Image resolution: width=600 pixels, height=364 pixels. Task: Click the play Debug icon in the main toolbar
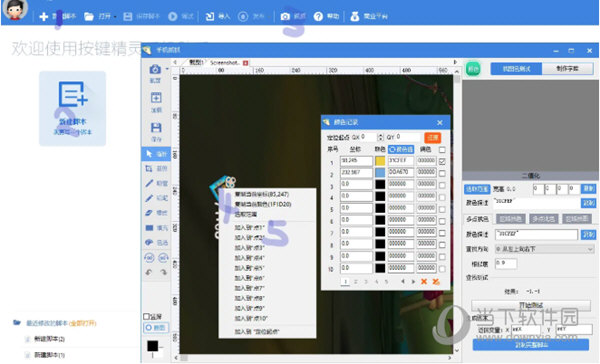pos(173,16)
